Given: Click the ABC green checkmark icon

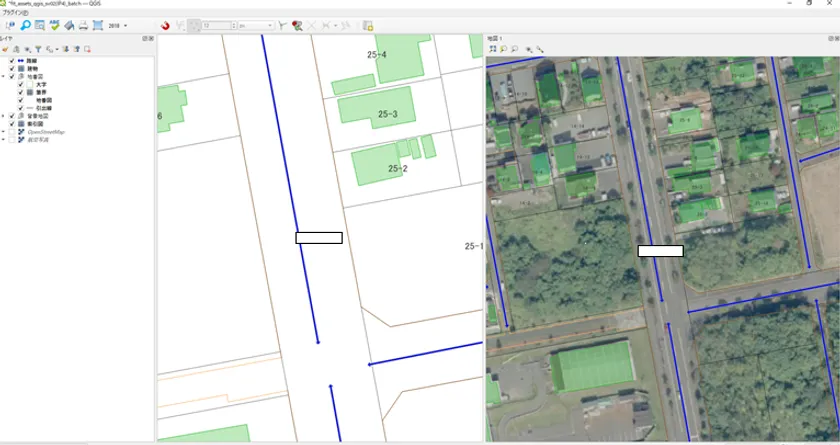Looking at the screenshot, I should (54, 25).
